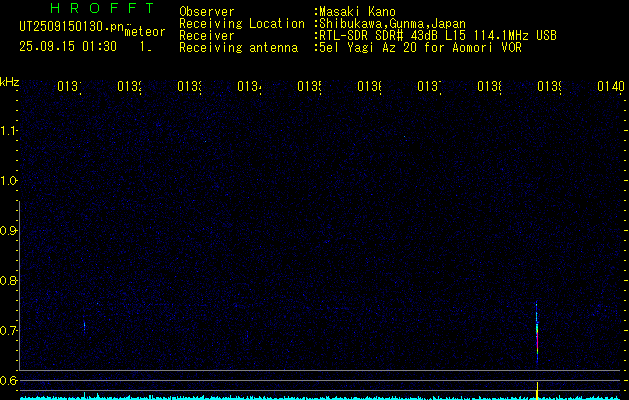Image resolution: width=629 pixels, height=400 pixels.
Task: Click the HROFFT title text
Action: click(103, 8)
